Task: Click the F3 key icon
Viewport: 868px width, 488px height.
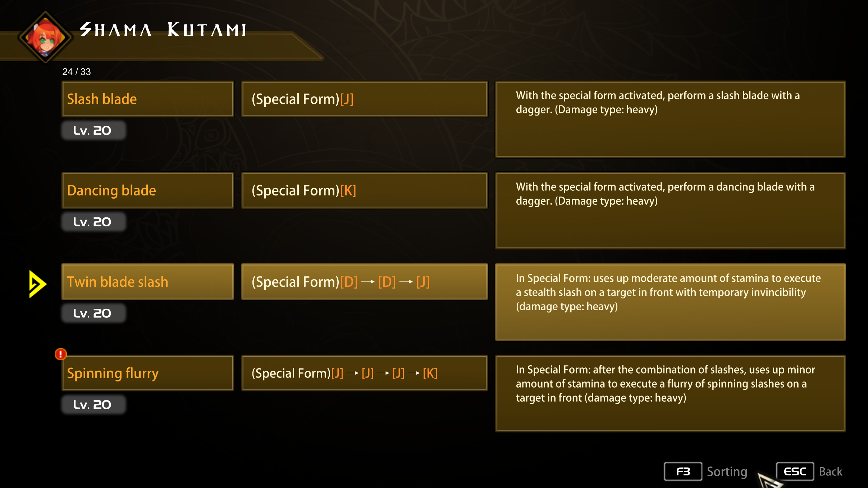Action: (x=683, y=471)
